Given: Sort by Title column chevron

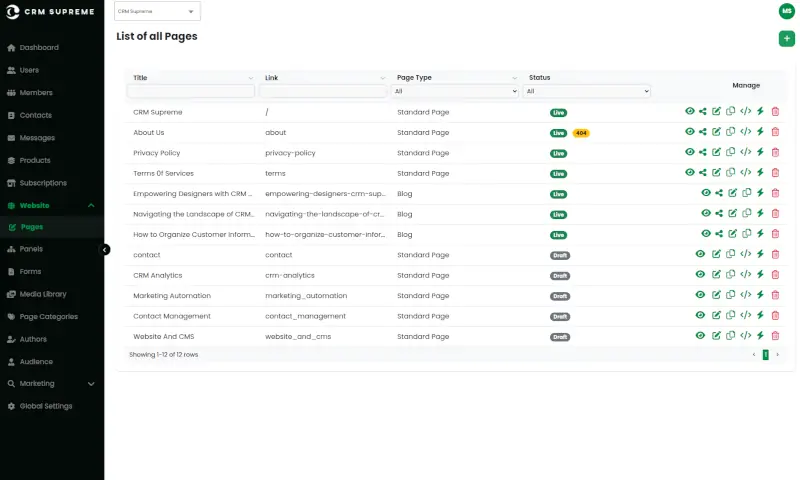Looking at the screenshot, I should pyautogui.click(x=251, y=78).
